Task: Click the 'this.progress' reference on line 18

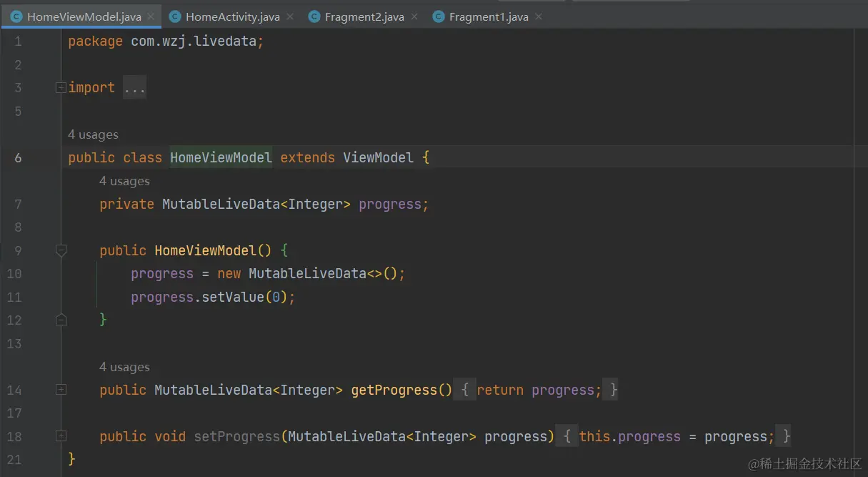Action: 630,436
